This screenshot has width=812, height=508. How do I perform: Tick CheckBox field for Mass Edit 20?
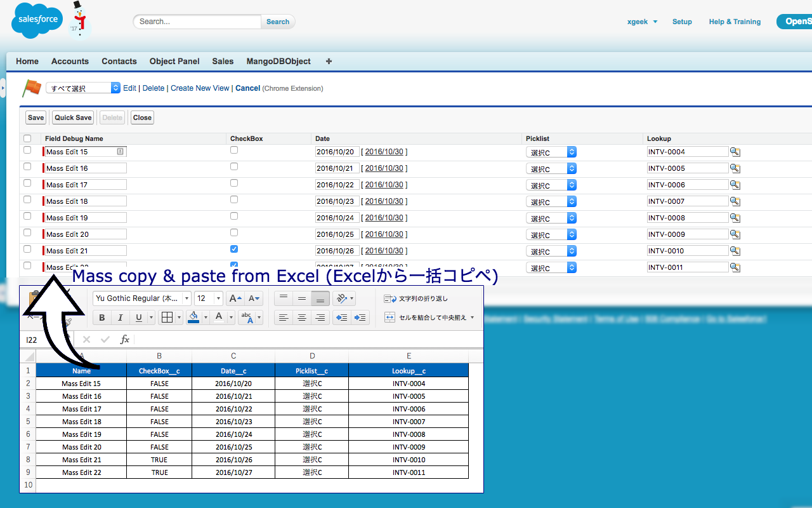pos(234,233)
